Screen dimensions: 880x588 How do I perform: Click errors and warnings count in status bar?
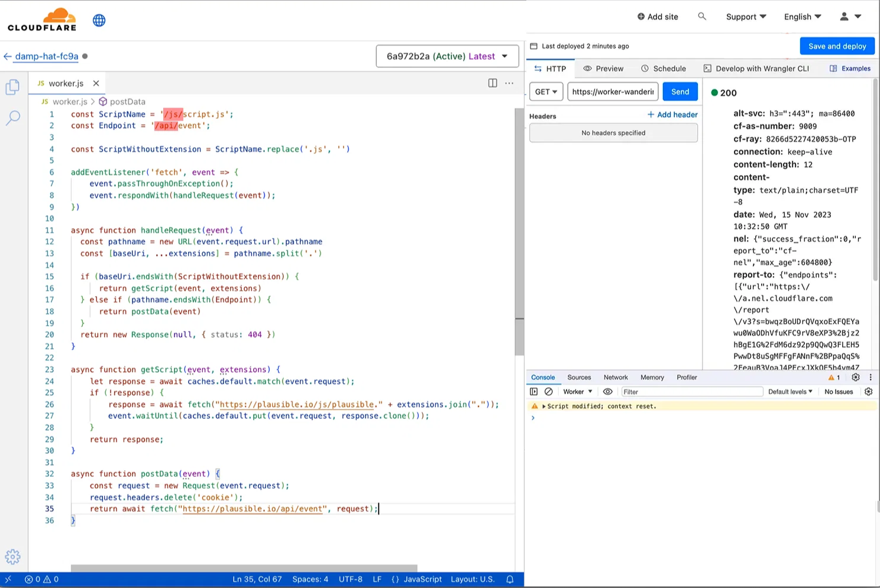41,580
